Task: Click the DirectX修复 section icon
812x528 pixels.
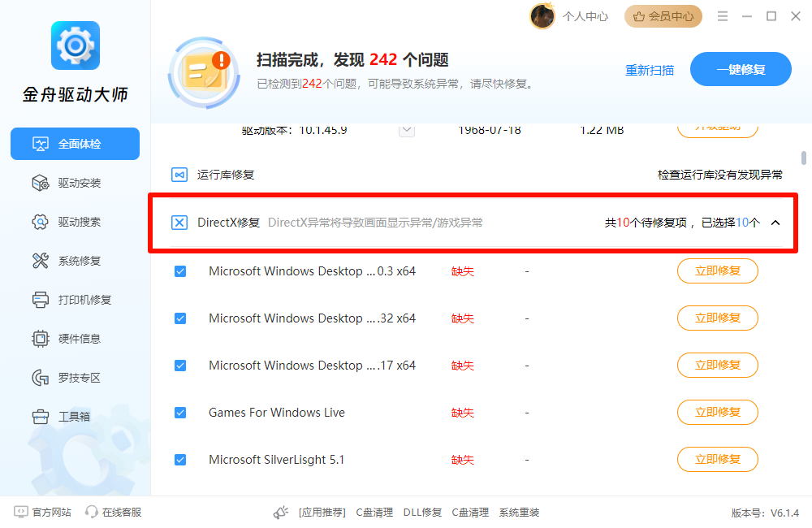Action: click(x=179, y=223)
